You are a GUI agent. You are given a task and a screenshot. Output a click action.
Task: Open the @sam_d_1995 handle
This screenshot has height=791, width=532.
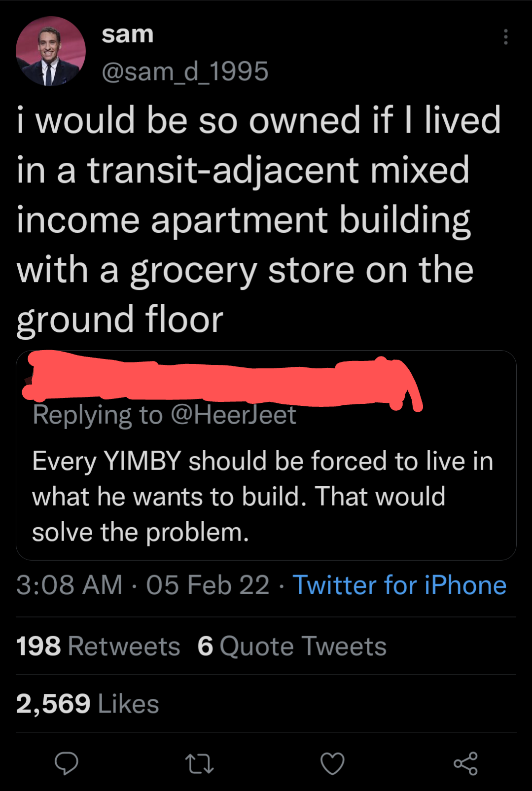point(185,72)
